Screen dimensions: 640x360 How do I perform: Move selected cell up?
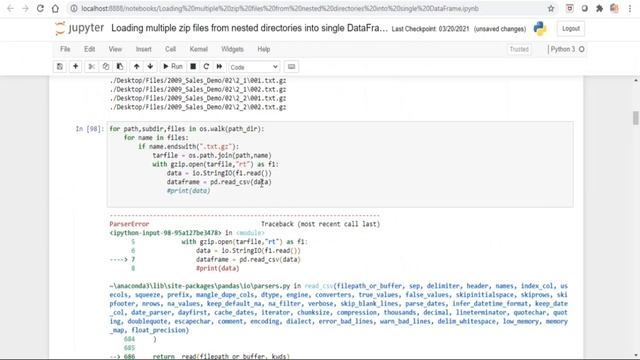(136, 67)
